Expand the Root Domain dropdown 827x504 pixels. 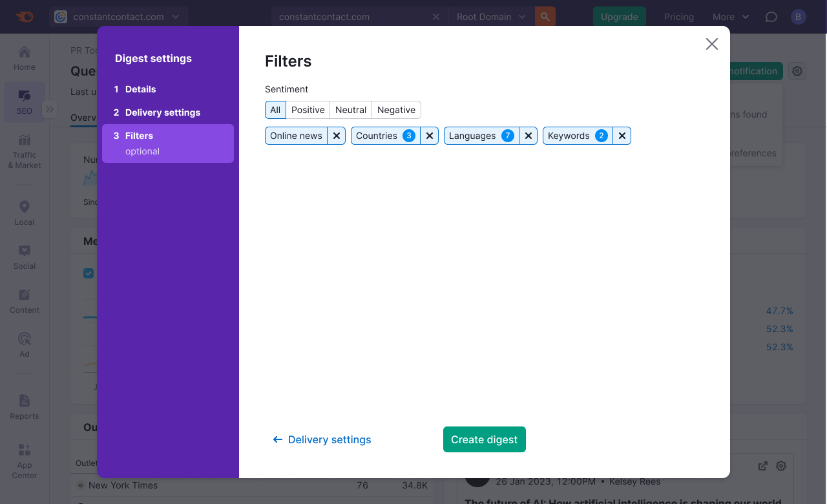(x=490, y=17)
